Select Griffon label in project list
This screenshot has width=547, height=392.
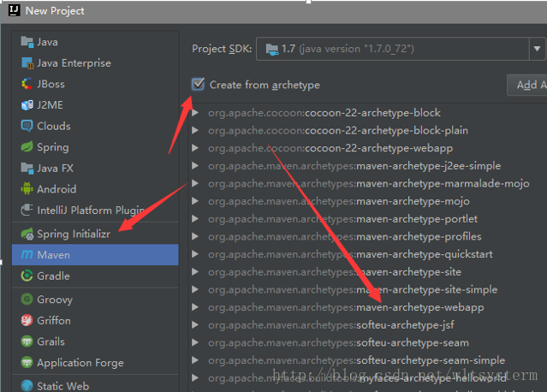click(54, 320)
